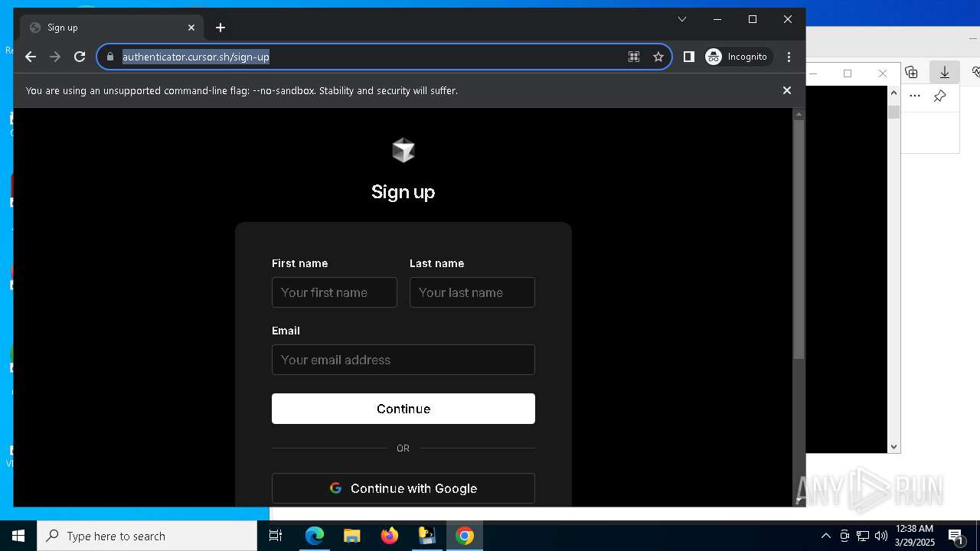Viewport: 980px width, 551px height.
Task: Pin the downloads panel
Action: pyautogui.click(x=940, y=96)
